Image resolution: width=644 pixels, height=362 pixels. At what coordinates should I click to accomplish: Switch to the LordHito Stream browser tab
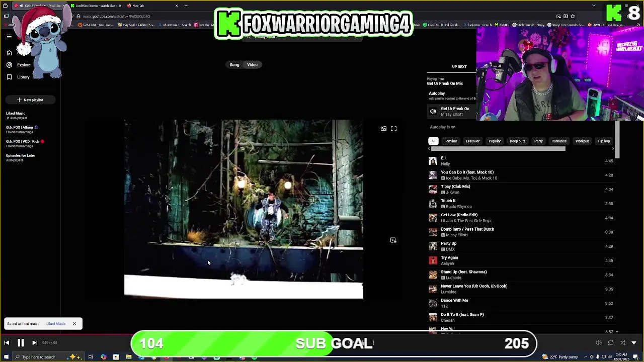pos(97,6)
